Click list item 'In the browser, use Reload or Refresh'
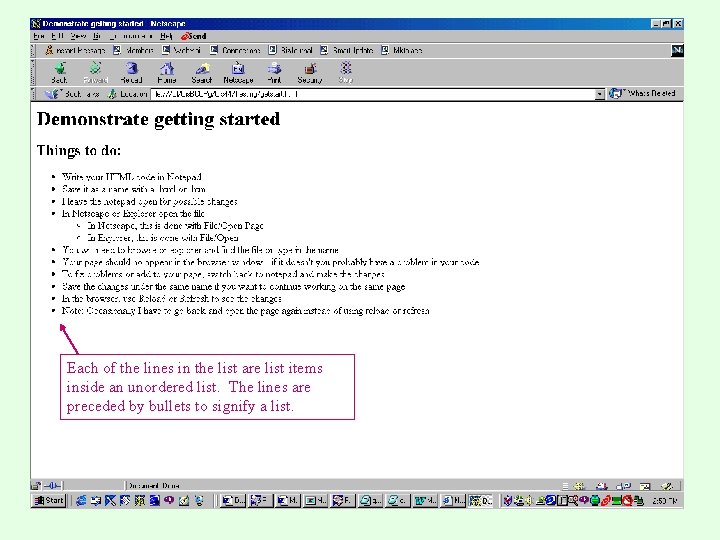 click(172, 298)
